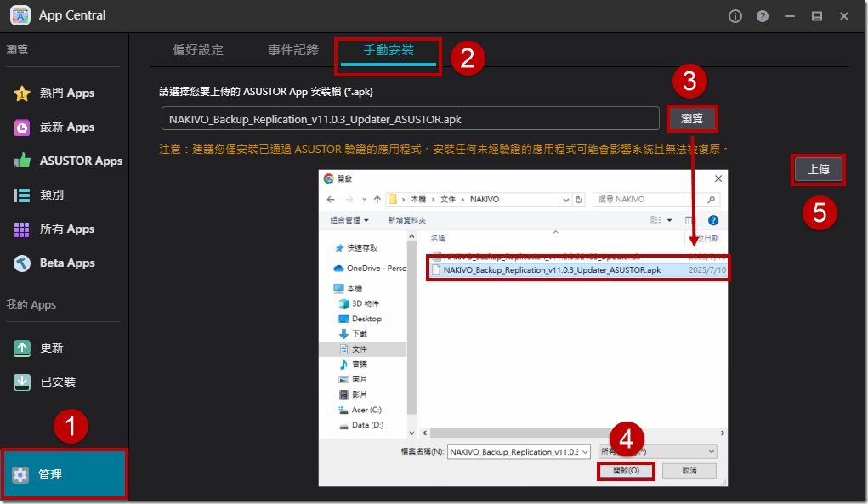The height and width of the screenshot is (504, 868).
Task: Switch to 事件記錄 tab
Action: pyautogui.click(x=292, y=50)
